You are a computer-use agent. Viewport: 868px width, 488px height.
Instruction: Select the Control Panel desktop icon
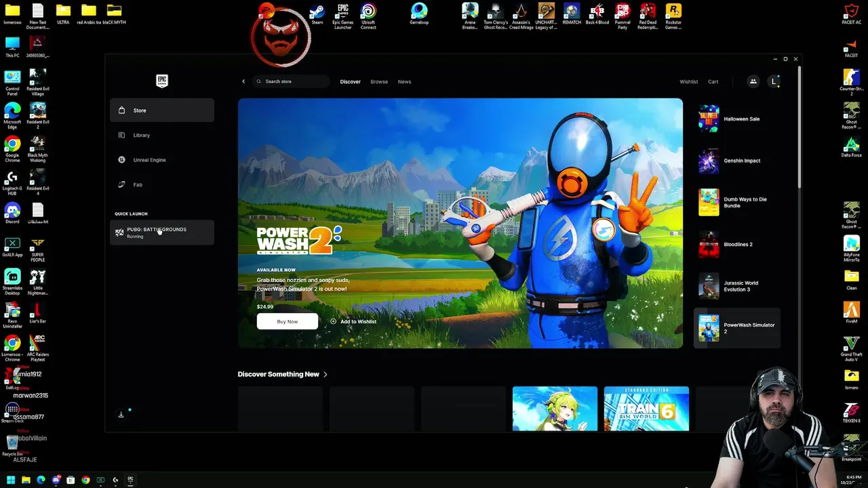[12, 82]
